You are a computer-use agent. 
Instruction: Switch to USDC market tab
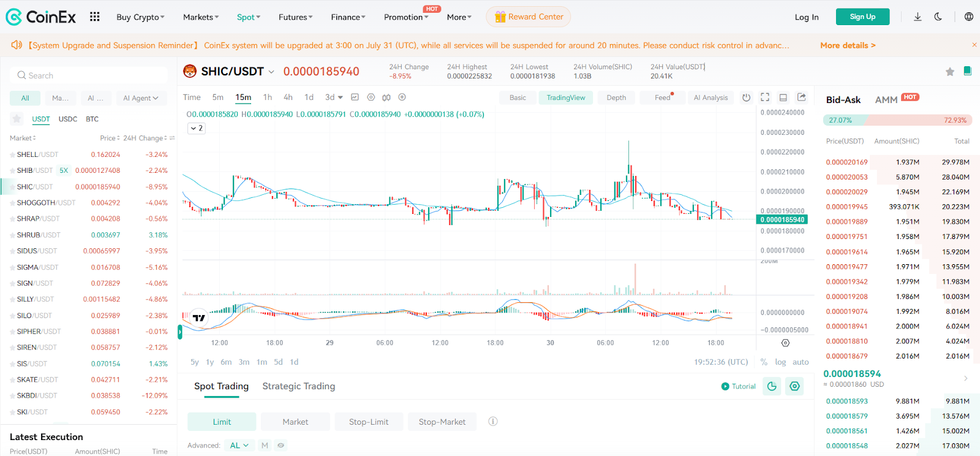[x=68, y=119]
